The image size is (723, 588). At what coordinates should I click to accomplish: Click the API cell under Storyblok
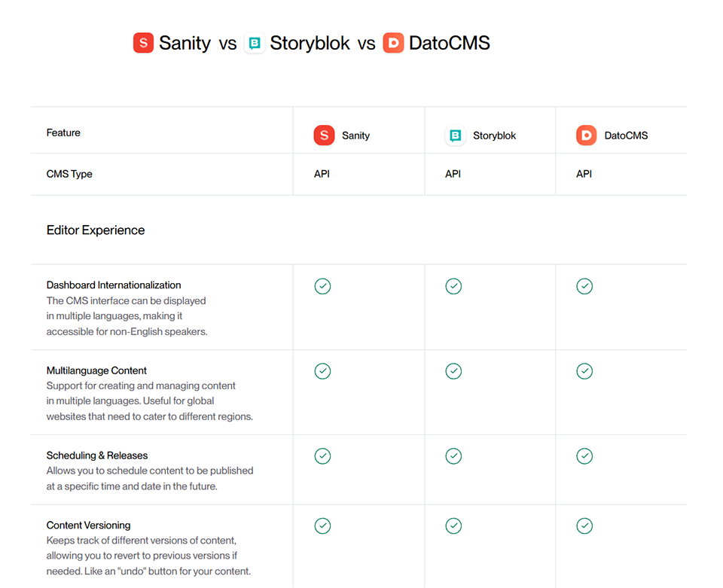tap(453, 173)
